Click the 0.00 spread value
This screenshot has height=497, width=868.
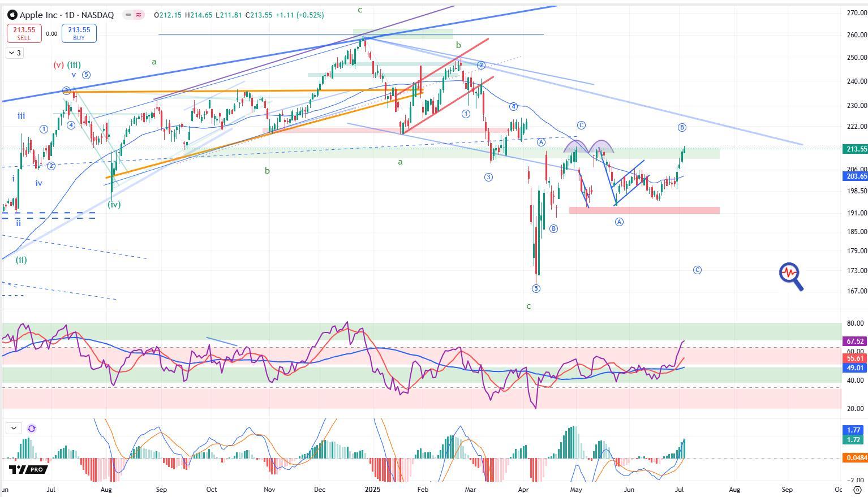pyautogui.click(x=51, y=33)
